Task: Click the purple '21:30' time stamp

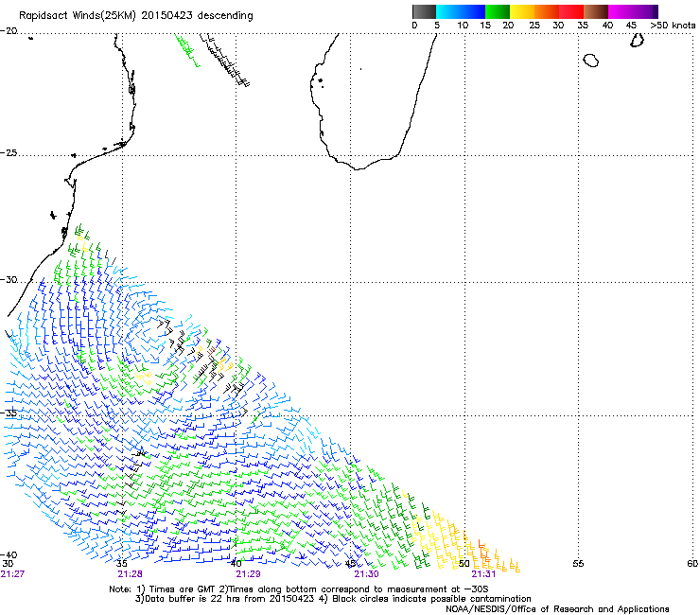Action: coord(366,574)
